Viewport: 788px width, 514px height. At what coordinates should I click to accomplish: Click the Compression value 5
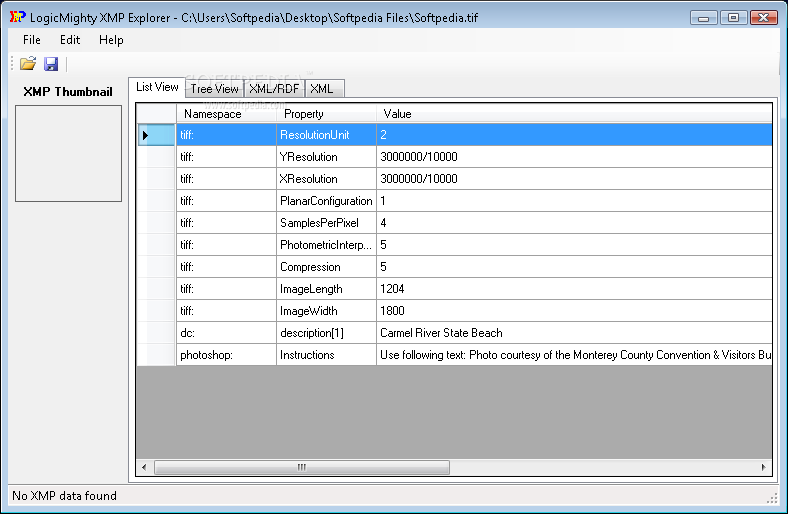pyautogui.click(x=574, y=267)
